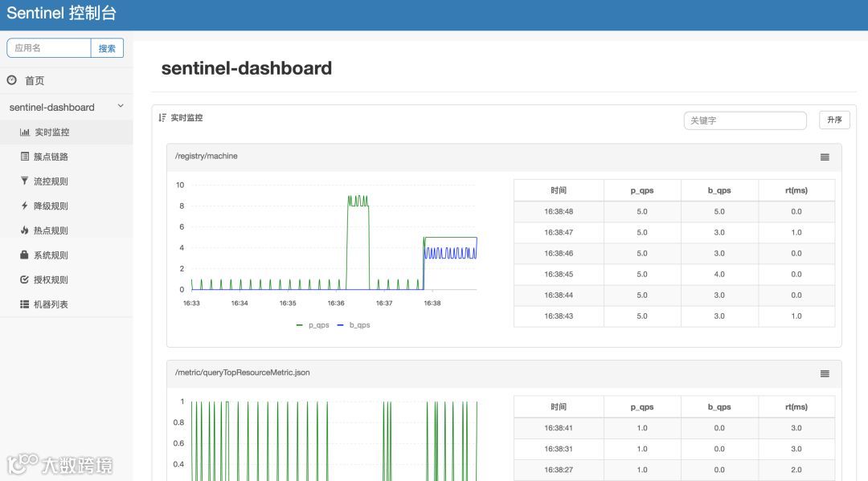The width and height of the screenshot is (868, 481).
Task: Click the 降级规则 lightning icon
Action: (24, 206)
